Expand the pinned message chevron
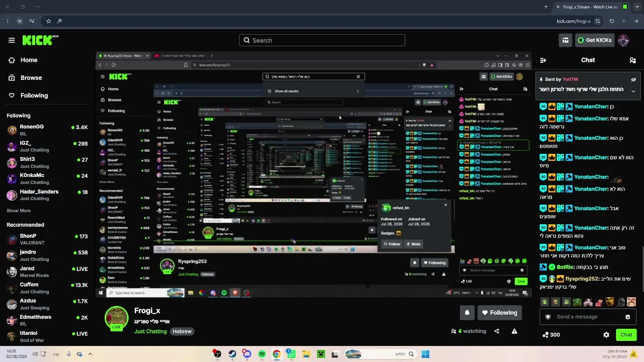 point(633,91)
